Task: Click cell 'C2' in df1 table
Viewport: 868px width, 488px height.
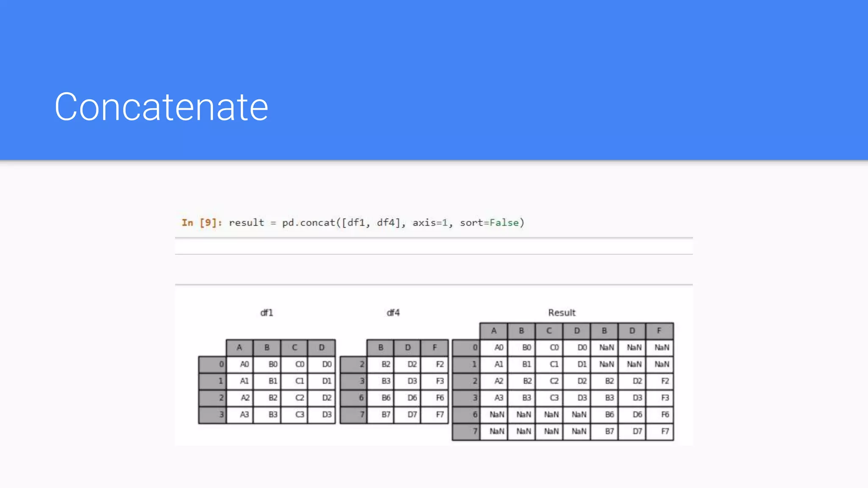Action: [x=294, y=398]
